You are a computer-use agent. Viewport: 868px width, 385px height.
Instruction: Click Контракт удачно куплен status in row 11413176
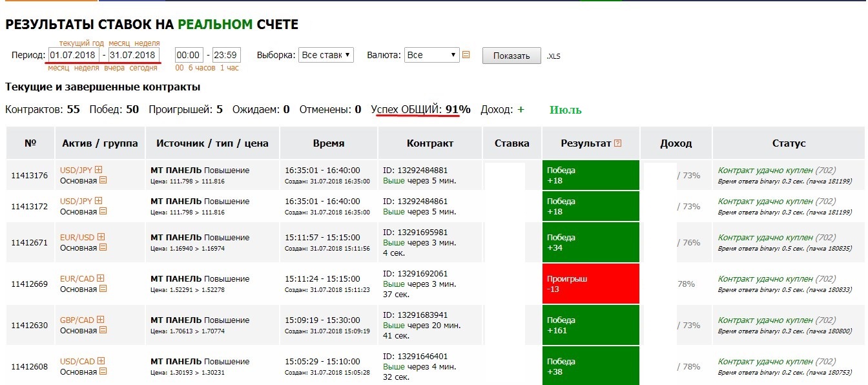765,171
